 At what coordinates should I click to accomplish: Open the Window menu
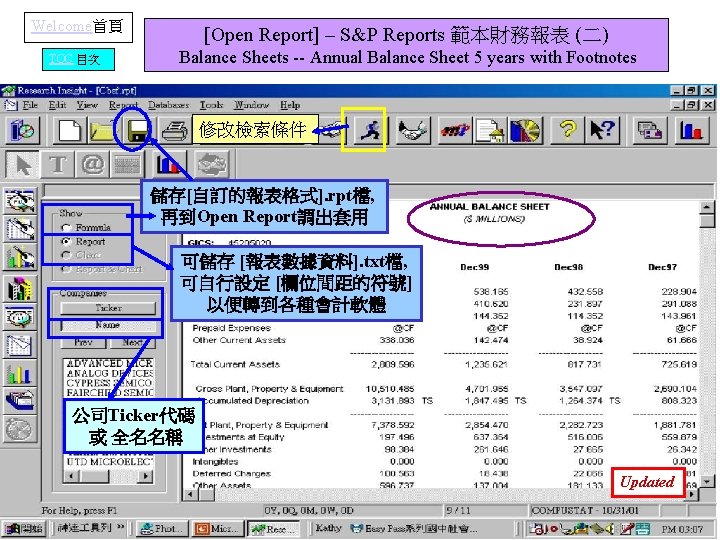tap(251, 105)
